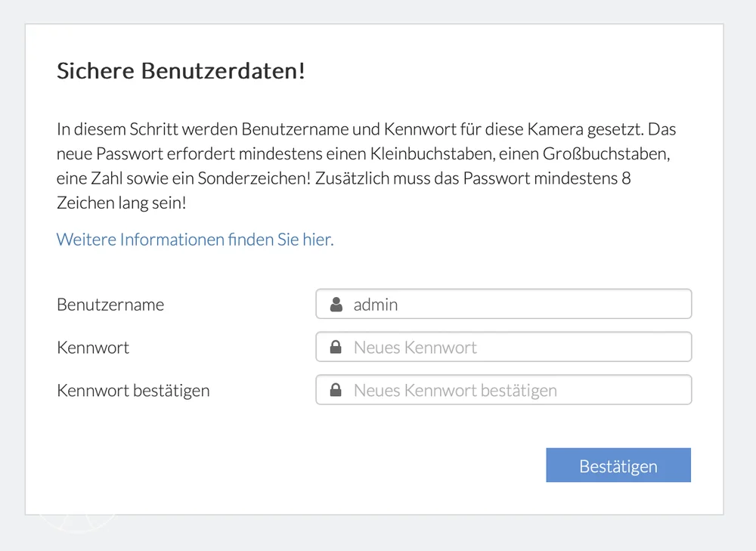Click the lock icon in the Kennwort field
The height and width of the screenshot is (551, 756).
336,348
